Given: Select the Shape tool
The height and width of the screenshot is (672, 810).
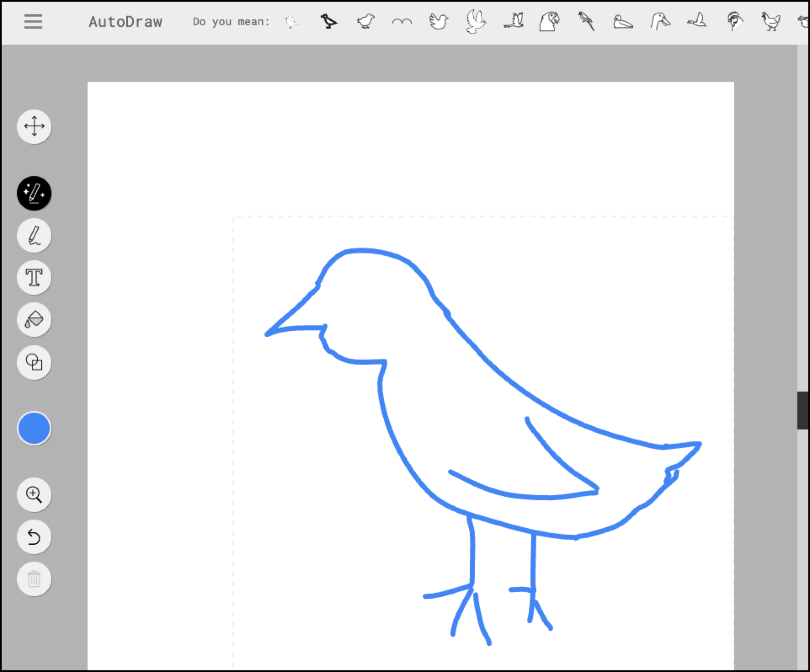Looking at the screenshot, I should tap(34, 362).
